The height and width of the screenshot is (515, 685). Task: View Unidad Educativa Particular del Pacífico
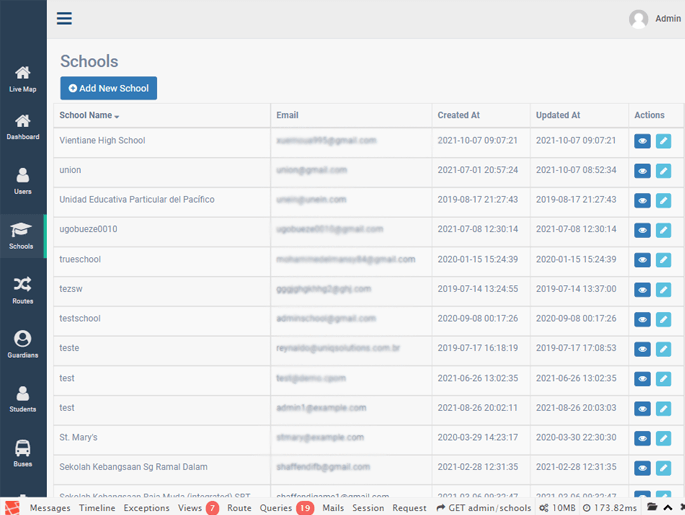tap(642, 200)
